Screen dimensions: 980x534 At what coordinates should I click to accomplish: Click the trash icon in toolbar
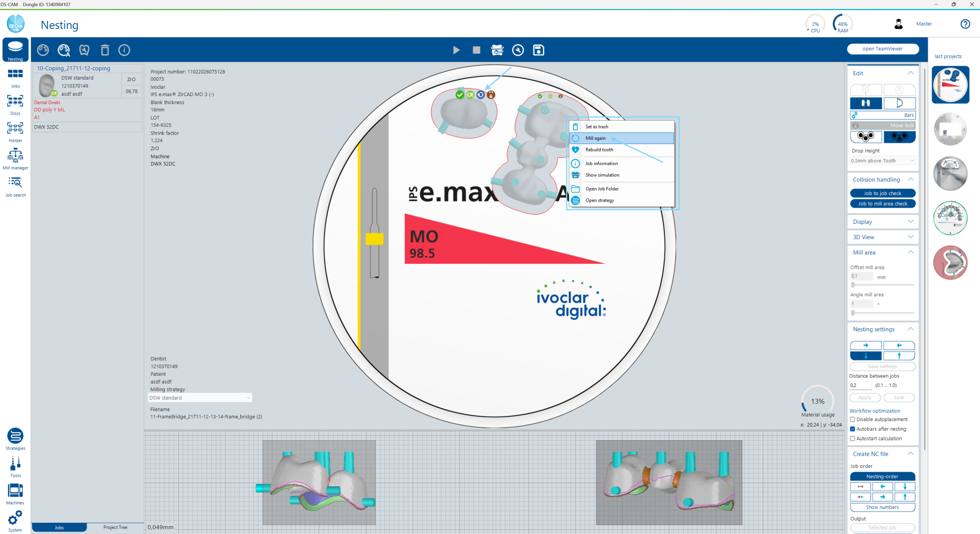[105, 50]
